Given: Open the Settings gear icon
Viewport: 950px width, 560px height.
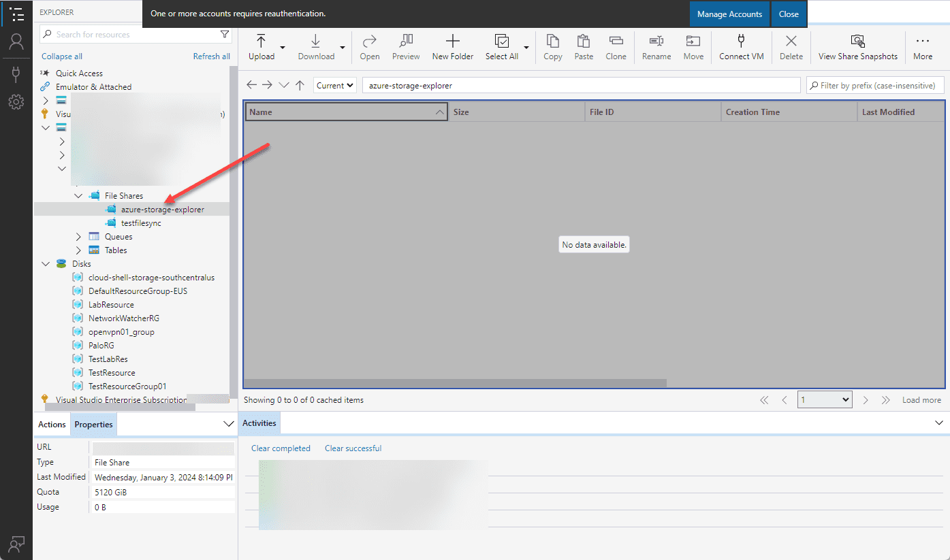Looking at the screenshot, I should coord(16,102).
